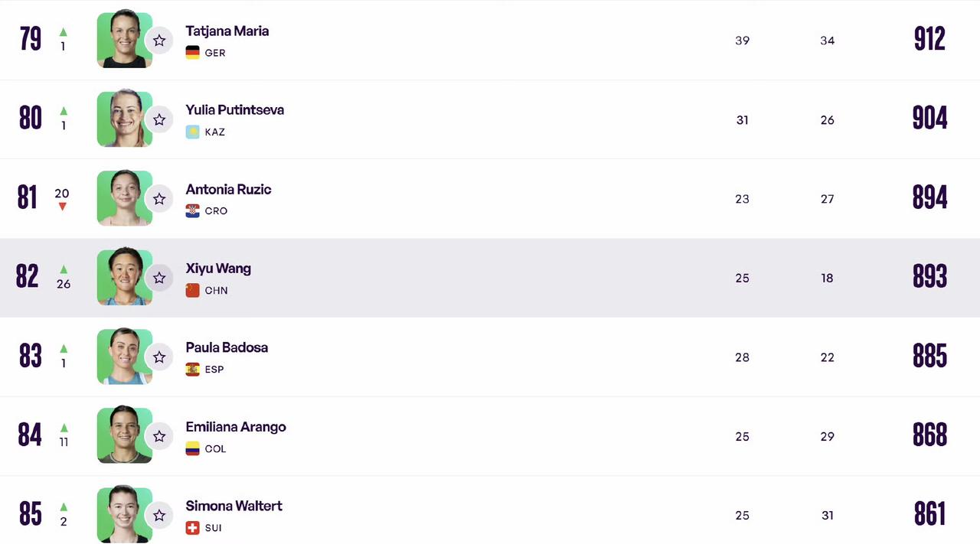Click Xiyu Wang's 893 points value
The width and height of the screenshot is (980, 544).
(929, 277)
